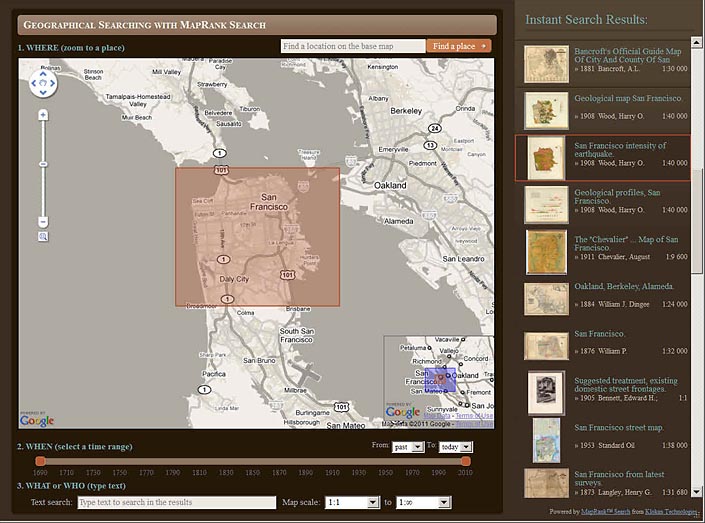Click the 1850 tick on the timeline
This screenshot has width=705, height=523.
[x=252, y=472]
